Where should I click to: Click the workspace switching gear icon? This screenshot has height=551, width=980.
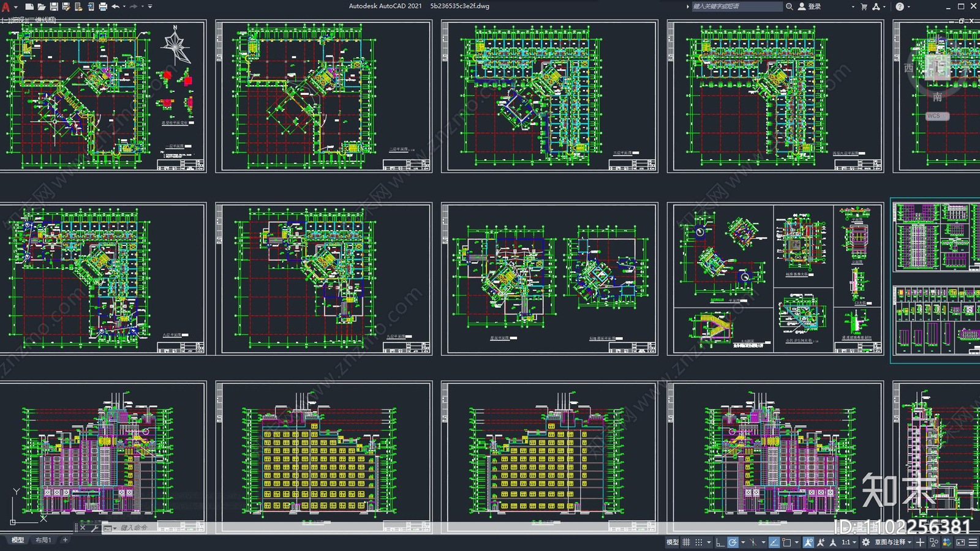click(x=865, y=542)
